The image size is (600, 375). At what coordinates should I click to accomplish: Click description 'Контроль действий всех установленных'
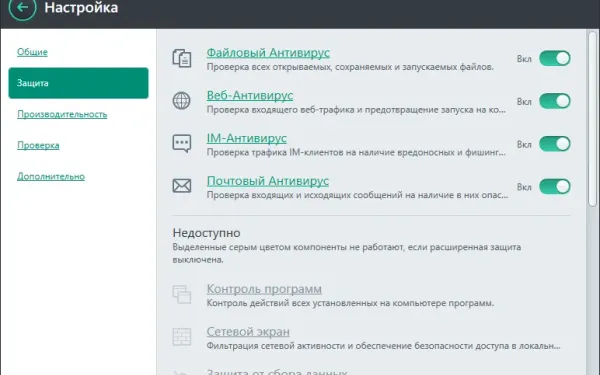click(351, 303)
